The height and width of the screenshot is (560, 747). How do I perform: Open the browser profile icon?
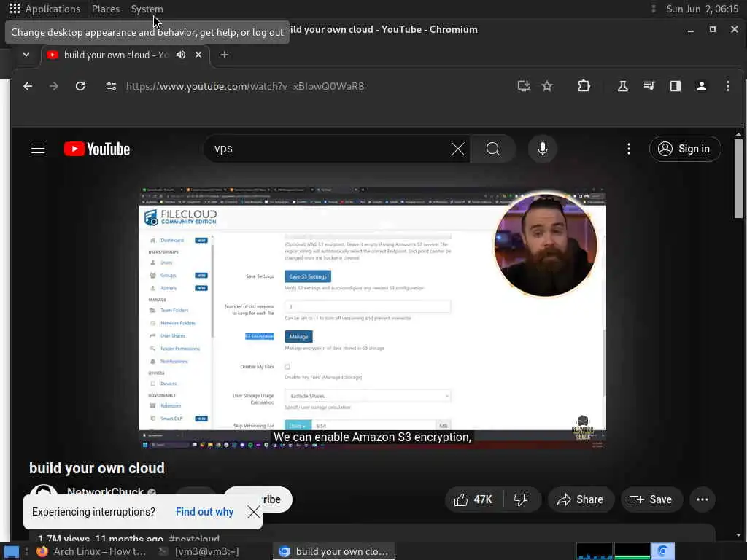(x=701, y=86)
